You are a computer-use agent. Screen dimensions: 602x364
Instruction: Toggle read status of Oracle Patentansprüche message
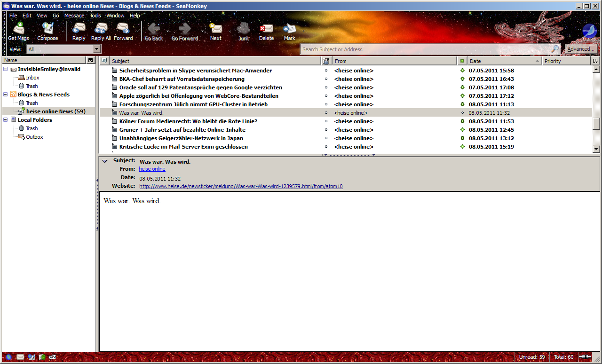462,87
